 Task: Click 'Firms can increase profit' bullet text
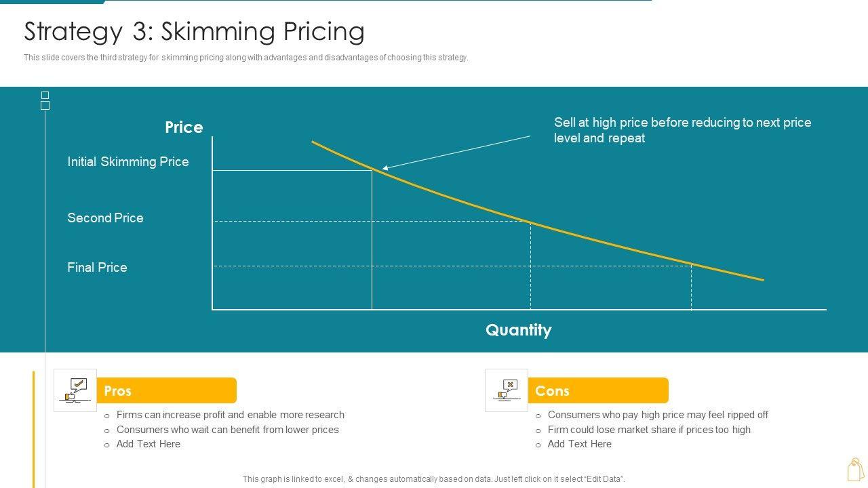click(230, 415)
